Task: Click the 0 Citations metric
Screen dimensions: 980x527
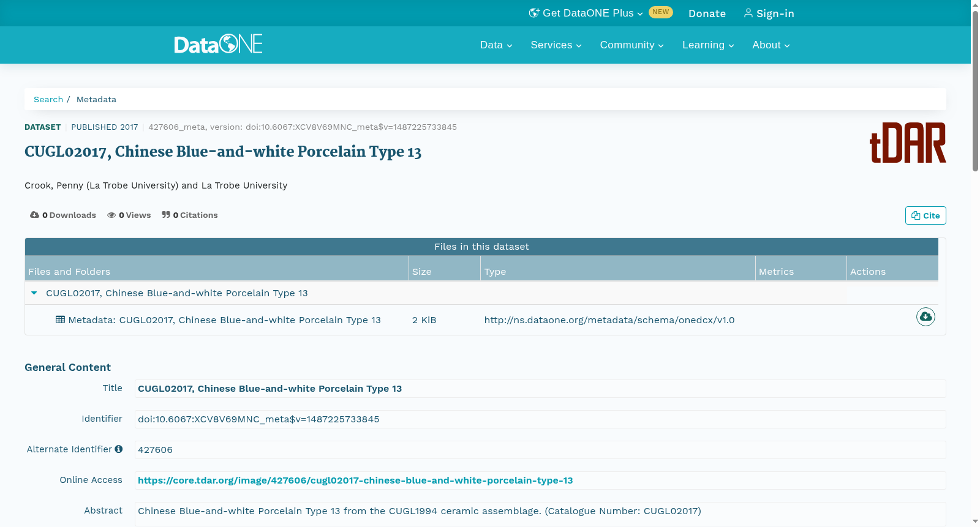Action: pos(190,215)
